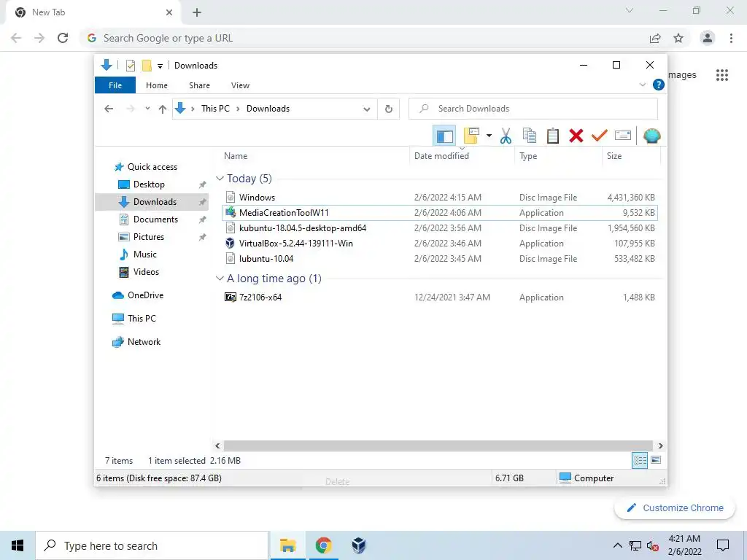Sort by the Name column header
747x560 pixels.
coord(236,156)
